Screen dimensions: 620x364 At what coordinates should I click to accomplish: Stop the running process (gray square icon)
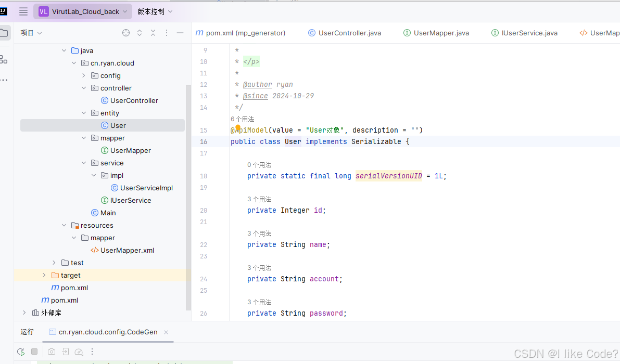click(34, 352)
